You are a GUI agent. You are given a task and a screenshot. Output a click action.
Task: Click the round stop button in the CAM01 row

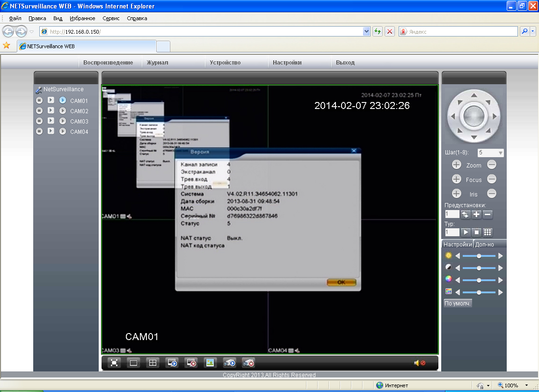click(x=39, y=100)
